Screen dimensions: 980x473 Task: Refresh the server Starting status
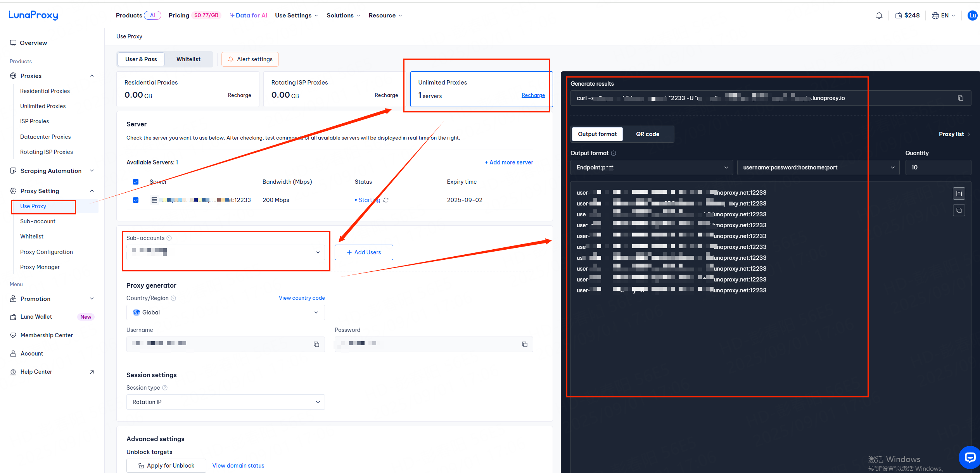click(x=386, y=200)
